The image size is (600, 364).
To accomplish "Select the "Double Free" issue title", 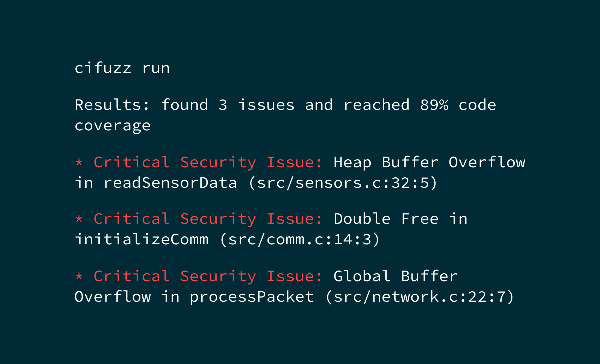I will click(x=386, y=219).
